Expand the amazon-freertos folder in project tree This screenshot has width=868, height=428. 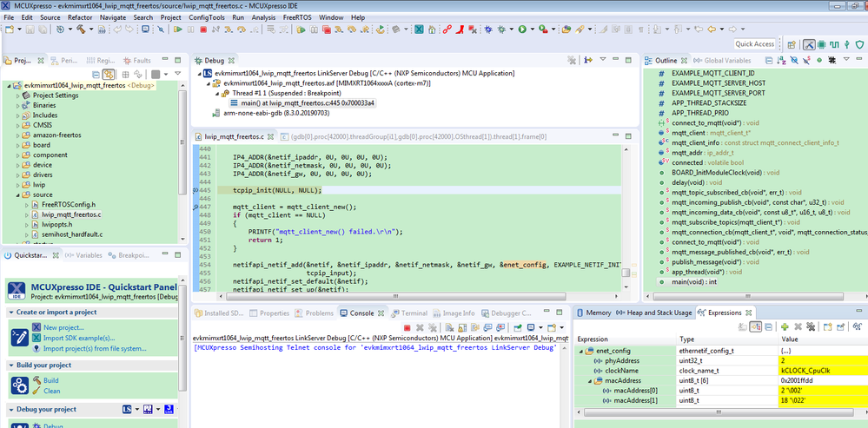pyautogui.click(x=18, y=135)
